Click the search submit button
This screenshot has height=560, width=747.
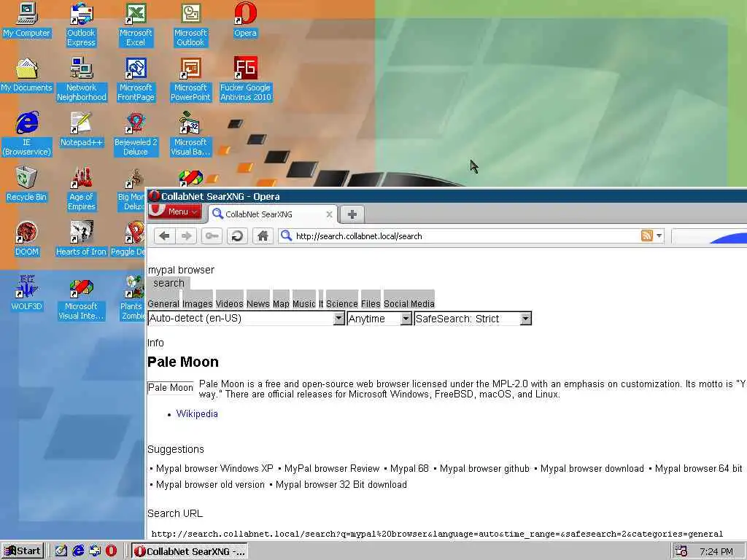click(x=169, y=283)
